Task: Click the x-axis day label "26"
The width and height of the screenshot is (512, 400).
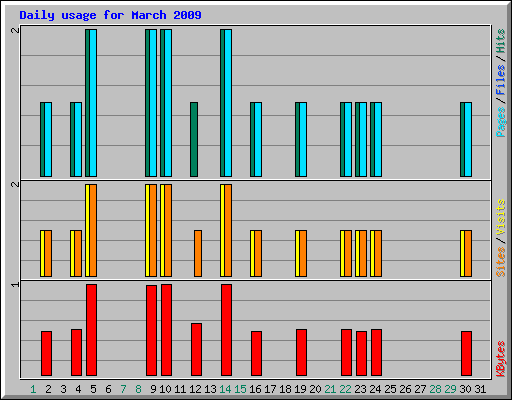Action: [x=405, y=389]
